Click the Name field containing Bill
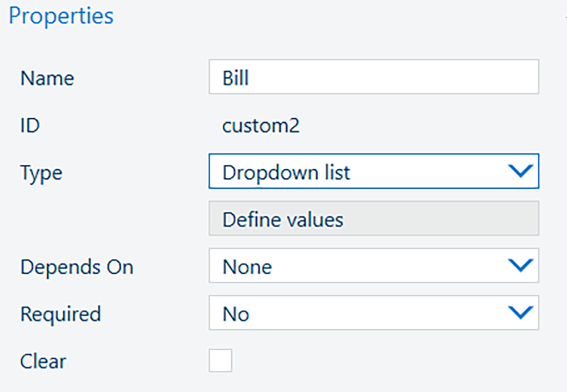Screen dimensions: 567x392 point(374,77)
